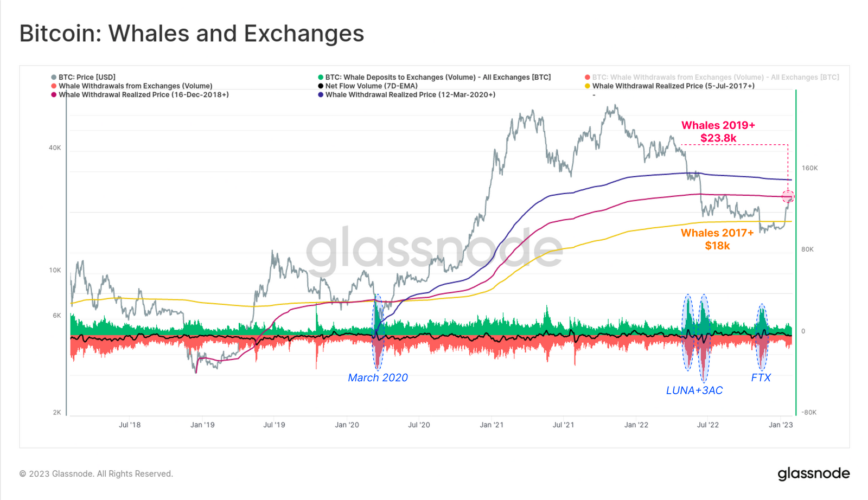This screenshot has height=500, width=868.
Task: Click the red Whale Withdrawals from Exchanges dot
Action: pyautogui.click(x=54, y=86)
